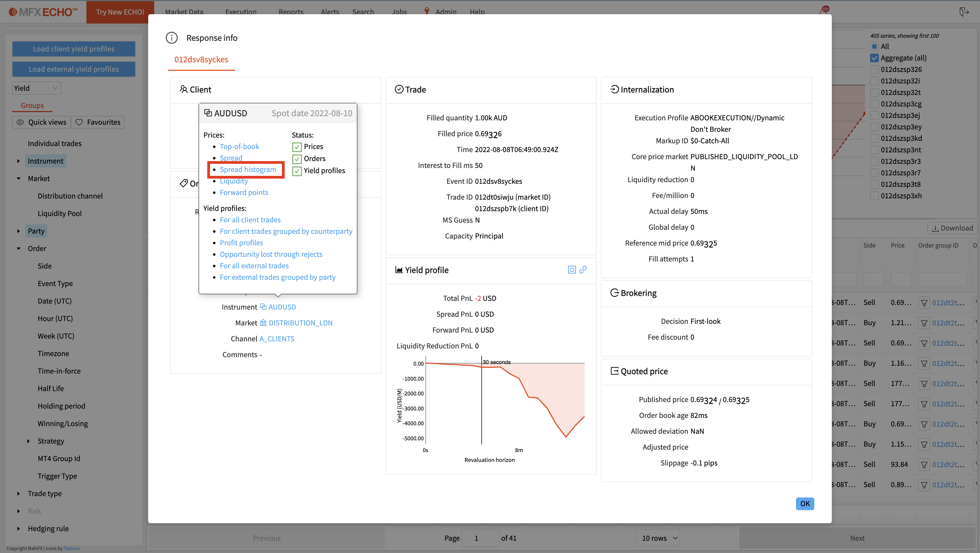This screenshot has width=980, height=553.
Task: Open the Yield dropdown in the sidebar
Action: [37, 88]
